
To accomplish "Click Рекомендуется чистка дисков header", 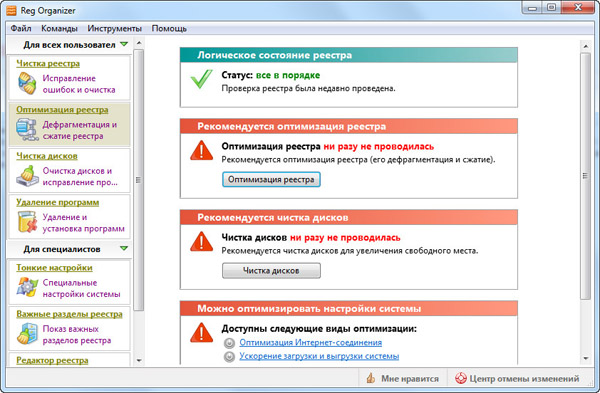I will click(349, 217).
